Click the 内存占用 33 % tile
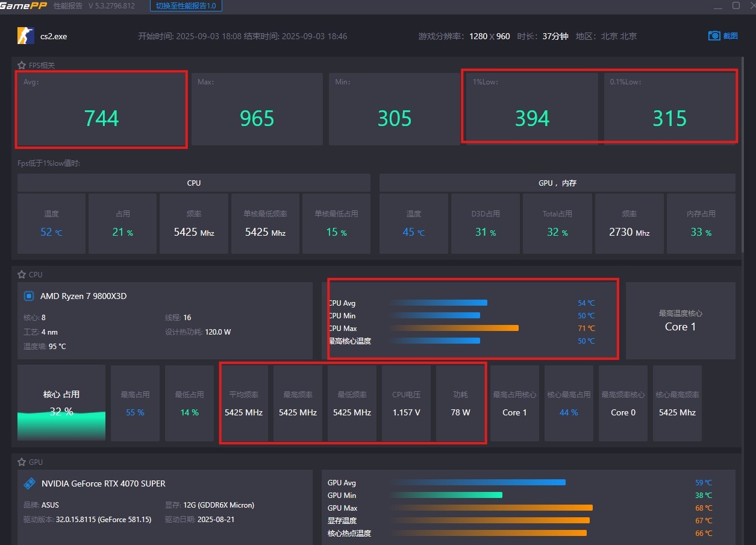 pos(701,224)
